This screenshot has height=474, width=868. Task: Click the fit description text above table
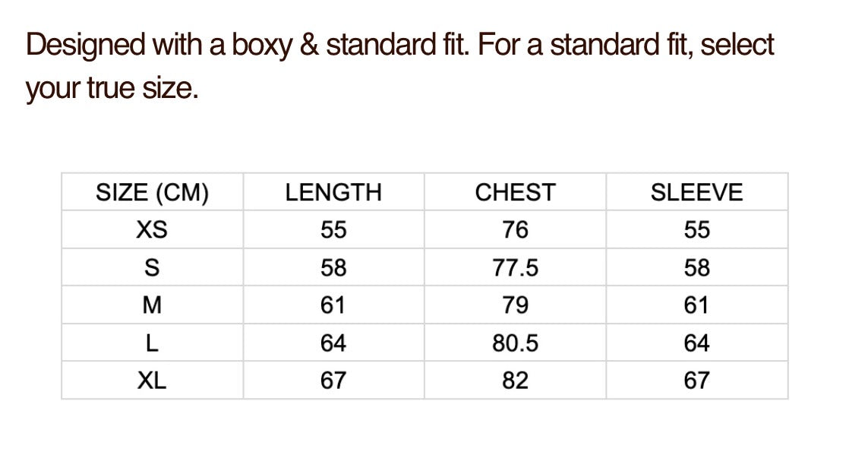coord(399,66)
